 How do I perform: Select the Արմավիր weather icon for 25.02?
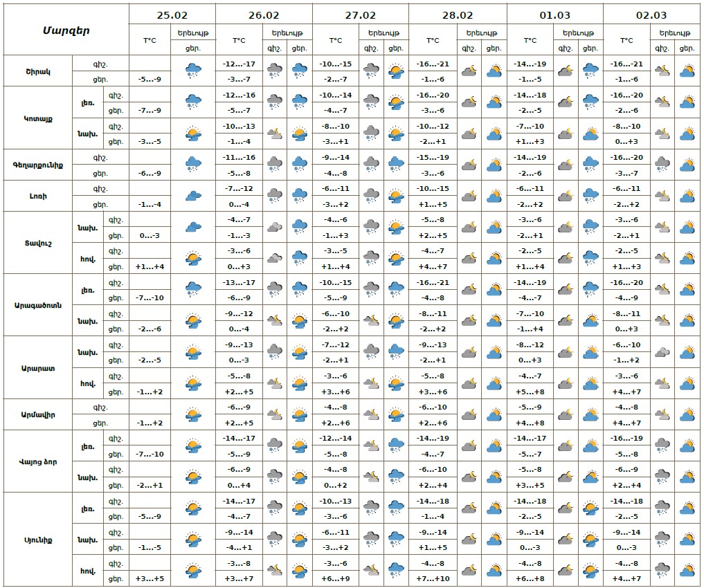pos(193,415)
